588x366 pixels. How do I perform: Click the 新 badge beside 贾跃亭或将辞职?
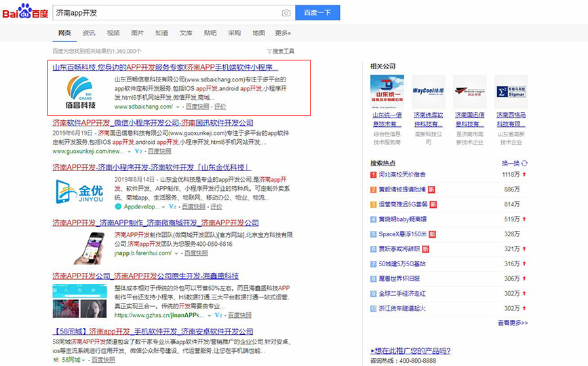click(x=425, y=249)
